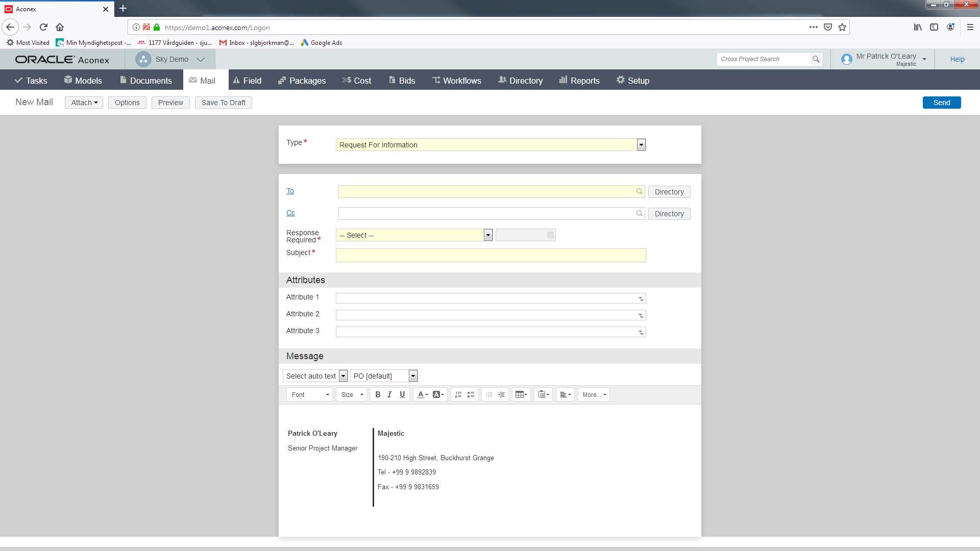The height and width of the screenshot is (551, 980).
Task: Toggle the Select auto text option
Action: point(344,375)
